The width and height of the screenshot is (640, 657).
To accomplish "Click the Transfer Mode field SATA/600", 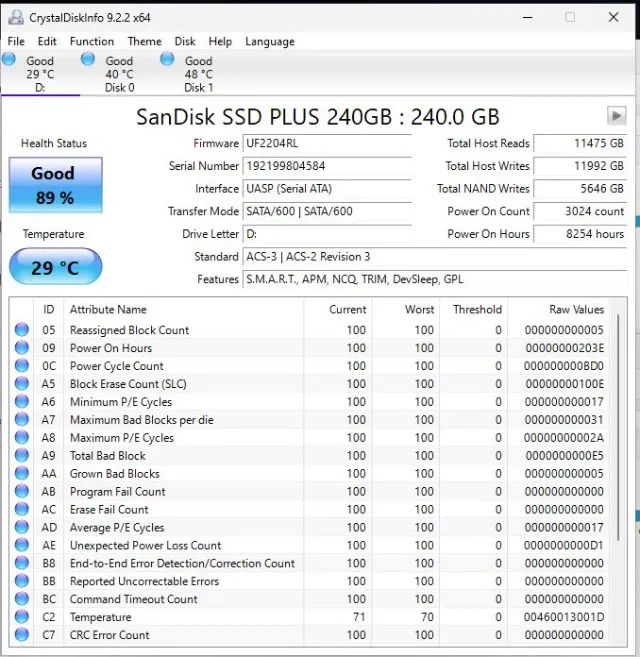I will pos(327,212).
